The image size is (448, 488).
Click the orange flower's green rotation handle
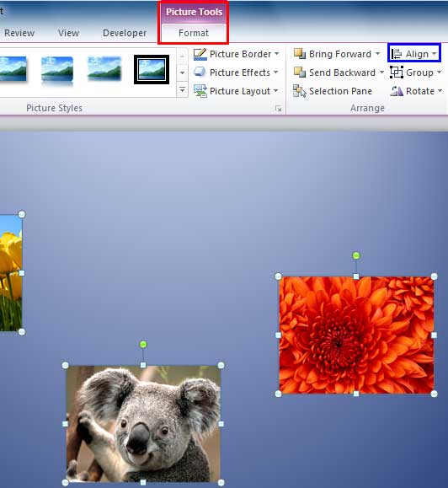(x=356, y=255)
